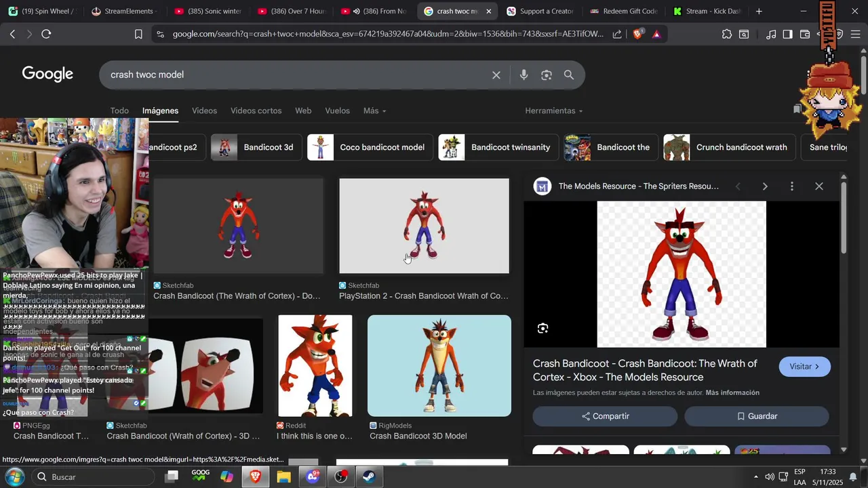Switch to the Videos tab

[x=204, y=110]
